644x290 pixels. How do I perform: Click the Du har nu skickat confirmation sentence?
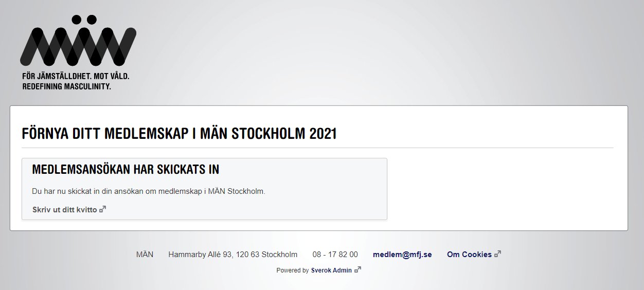(x=148, y=191)
